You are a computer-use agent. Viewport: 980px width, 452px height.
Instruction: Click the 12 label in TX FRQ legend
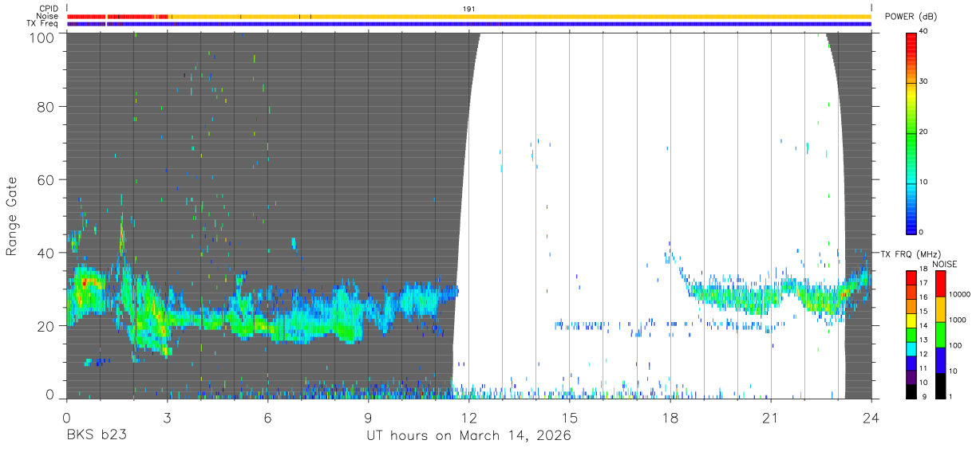[923, 355]
